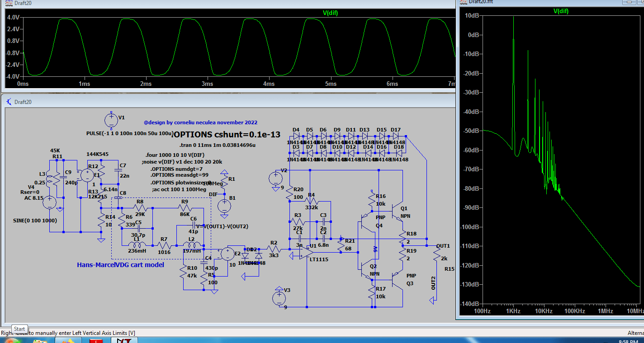Click the V4 sine source symbol
The image size is (644, 343).
50,202
